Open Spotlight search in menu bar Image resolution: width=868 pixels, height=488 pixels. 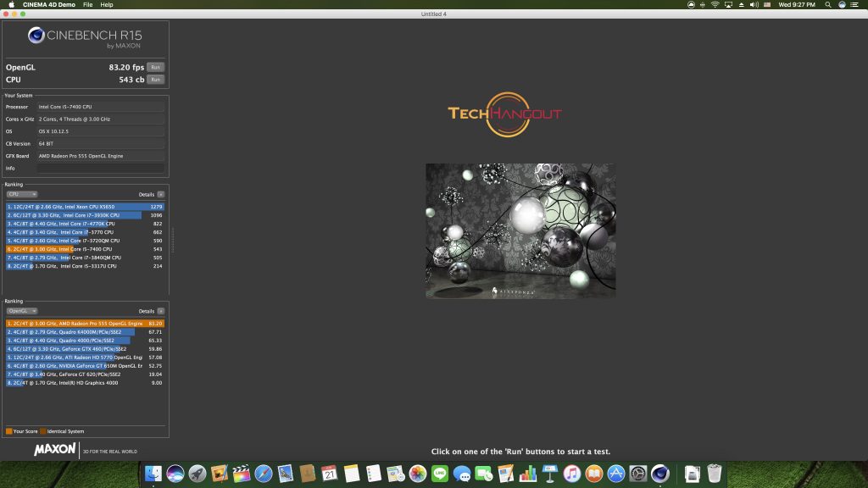click(828, 4)
